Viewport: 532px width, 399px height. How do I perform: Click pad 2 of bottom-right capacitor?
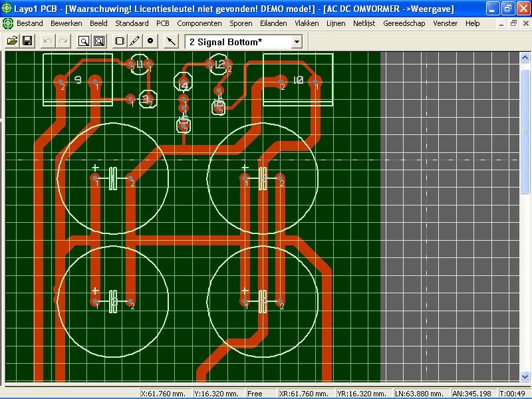coord(280,301)
